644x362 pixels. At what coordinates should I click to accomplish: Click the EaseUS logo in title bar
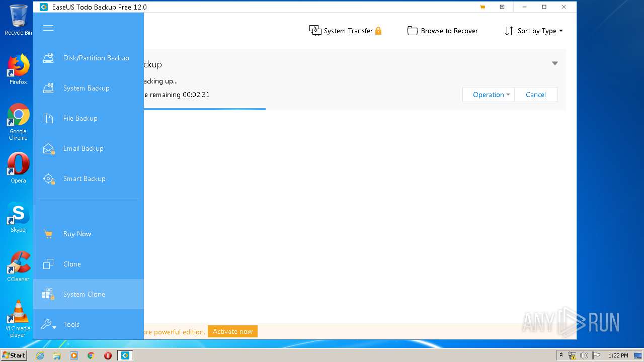[43, 7]
